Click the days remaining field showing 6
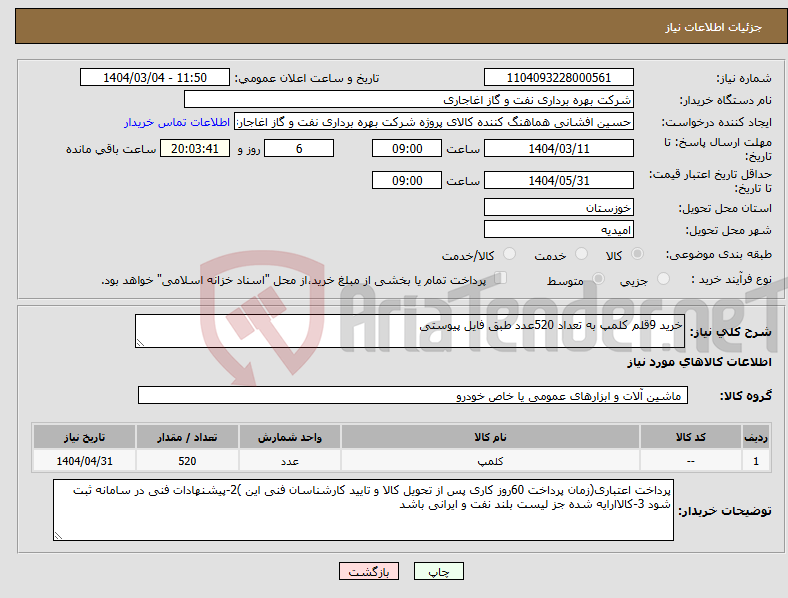Viewport: 788px width, 598px height. point(299,149)
